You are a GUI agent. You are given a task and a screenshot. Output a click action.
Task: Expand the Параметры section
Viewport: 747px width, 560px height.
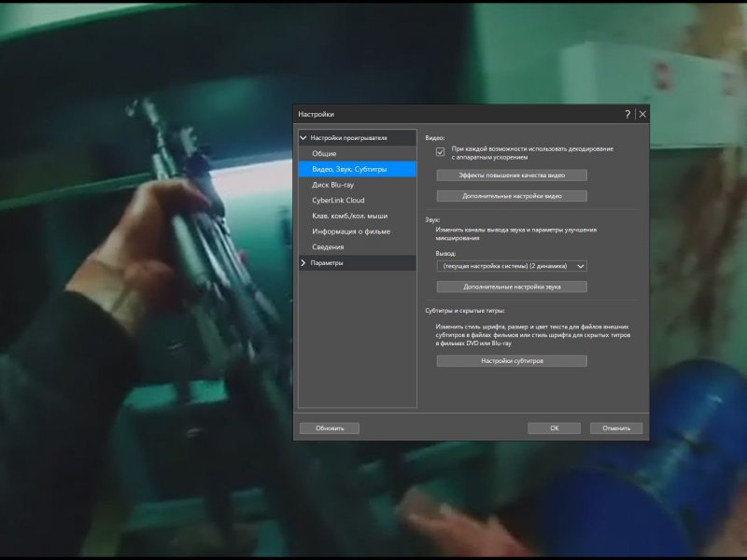pyautogui.click(x=303, y=263)
